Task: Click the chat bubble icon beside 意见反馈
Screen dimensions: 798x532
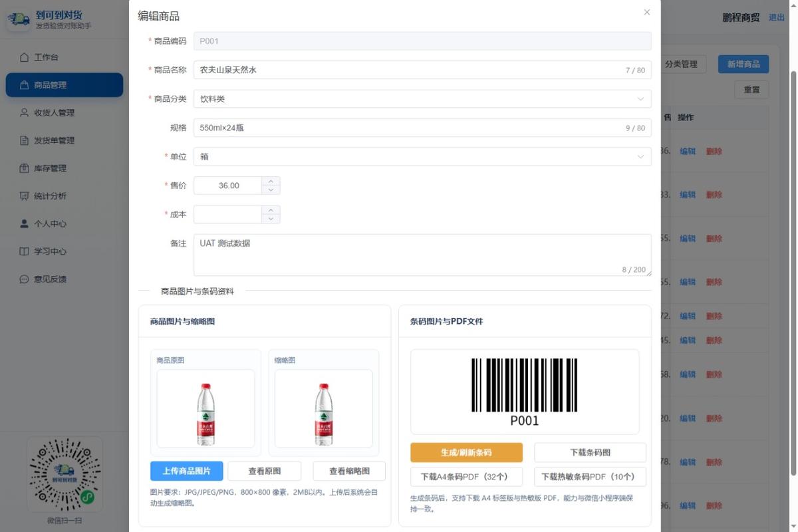Action: 25,279
